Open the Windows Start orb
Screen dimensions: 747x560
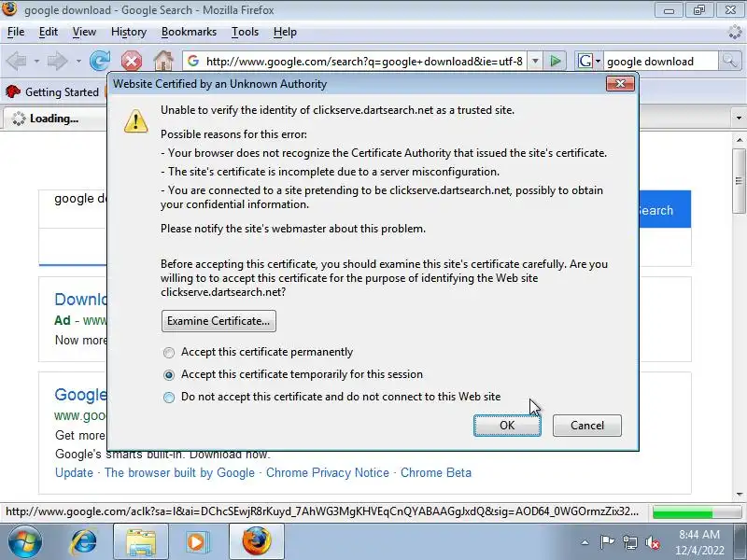tap(25, 542)
